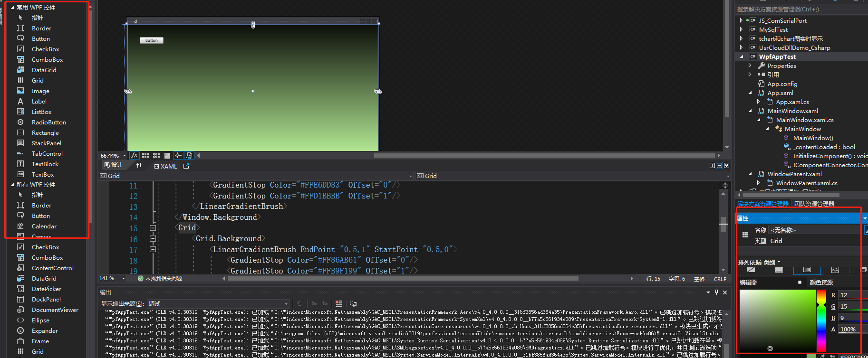The width and height of the screenshot is (868, 358).
Task: Pin the output panel
Action: point(716,292)
